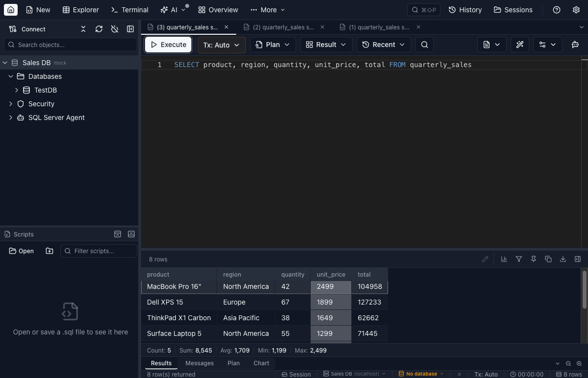Collapse the Sales DB connection

[5, 63]
